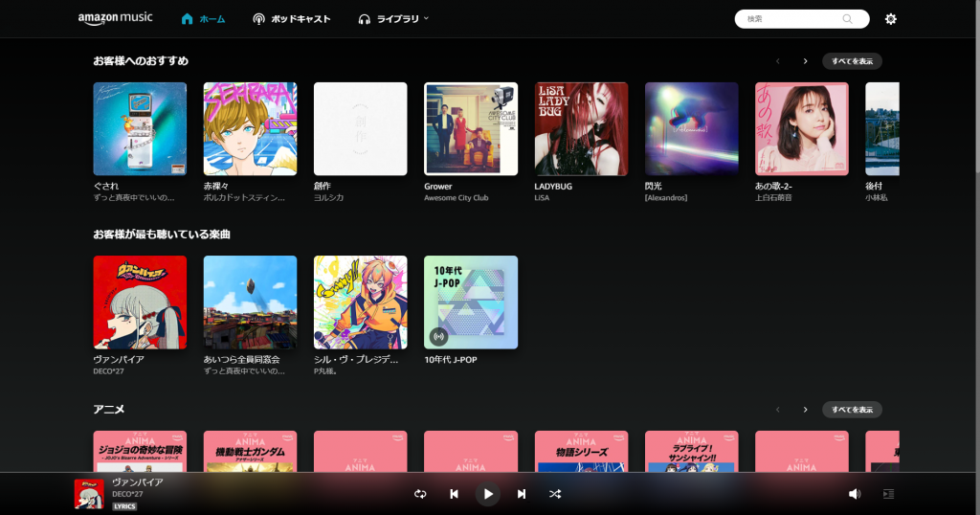The height and width of the screenshot is (515, 980).
Task: Go back to the previous track
Action: point(454,494)
